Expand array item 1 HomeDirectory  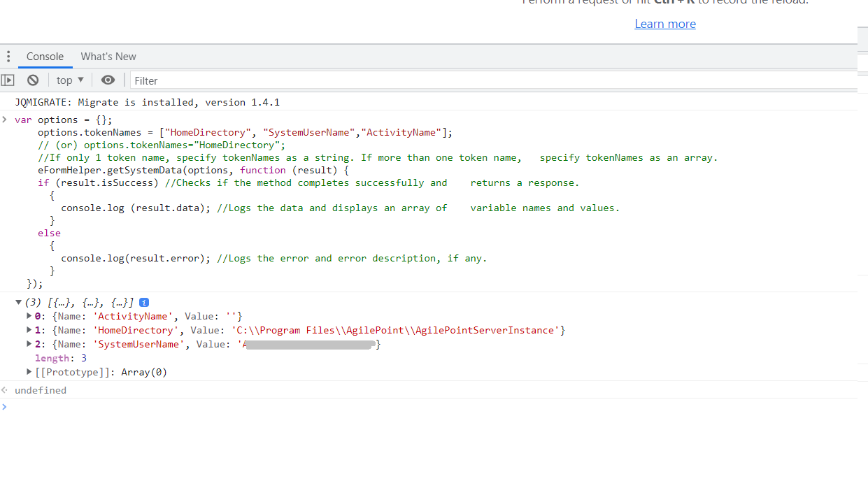29,330
